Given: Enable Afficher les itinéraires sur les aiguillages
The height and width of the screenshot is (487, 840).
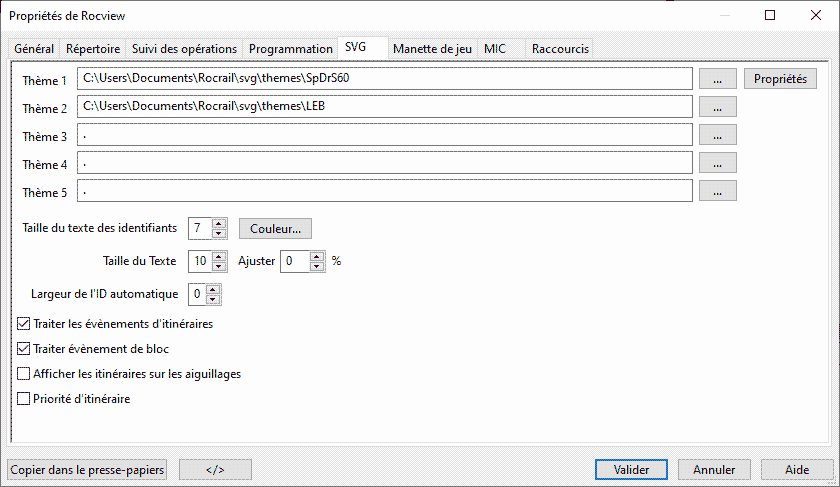Looking at the screenshot, I should (x=25, y=374).
